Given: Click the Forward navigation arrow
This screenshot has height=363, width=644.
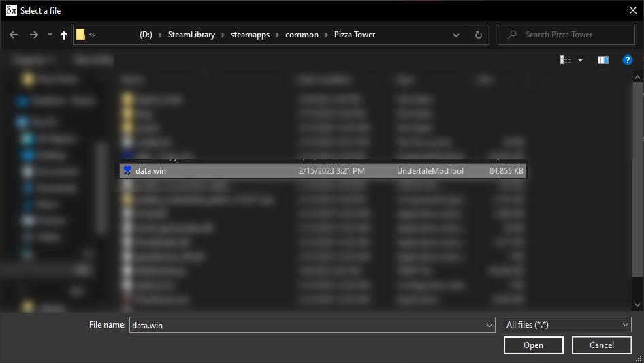Looking at the screenshot, I should coord(33,35).
